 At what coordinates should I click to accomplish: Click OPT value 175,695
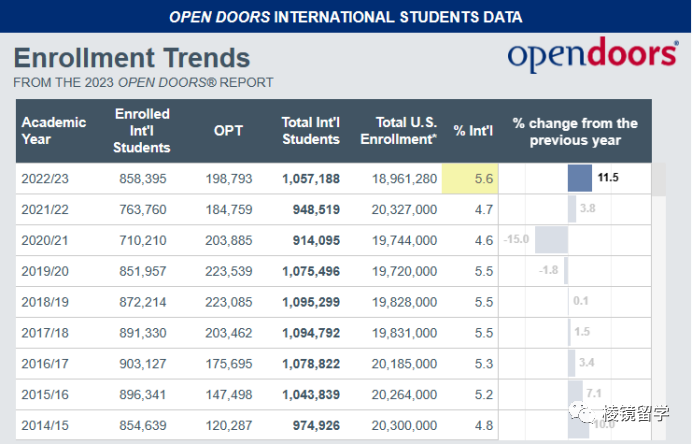pyautogui.click(x=229, y=364)
